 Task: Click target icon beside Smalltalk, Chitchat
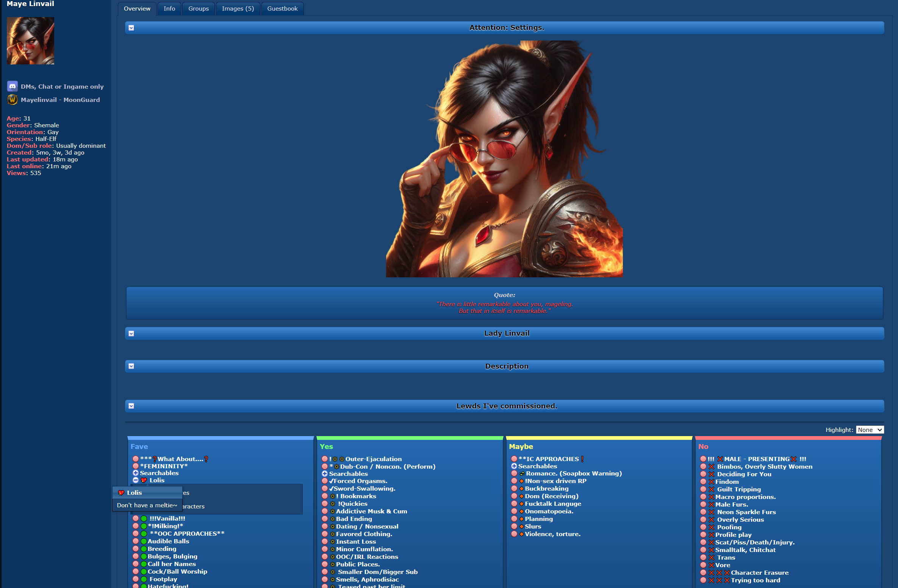point(703,550)
